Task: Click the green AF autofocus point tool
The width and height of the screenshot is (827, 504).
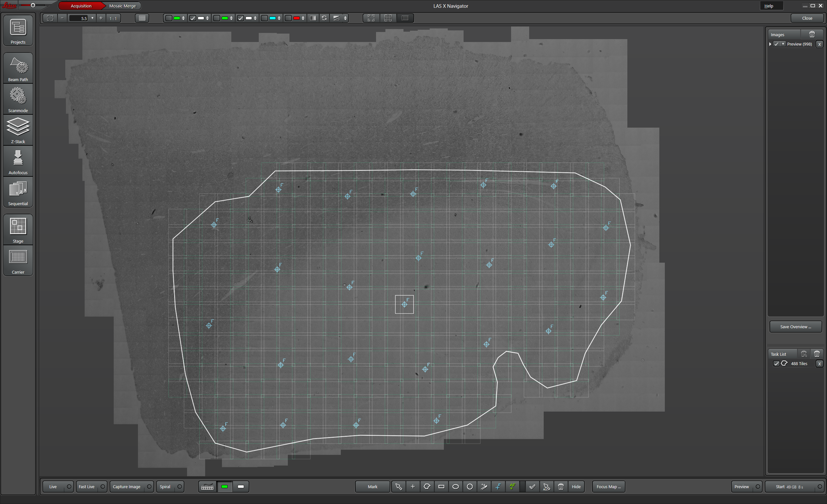Action: [x=512, y=487]
